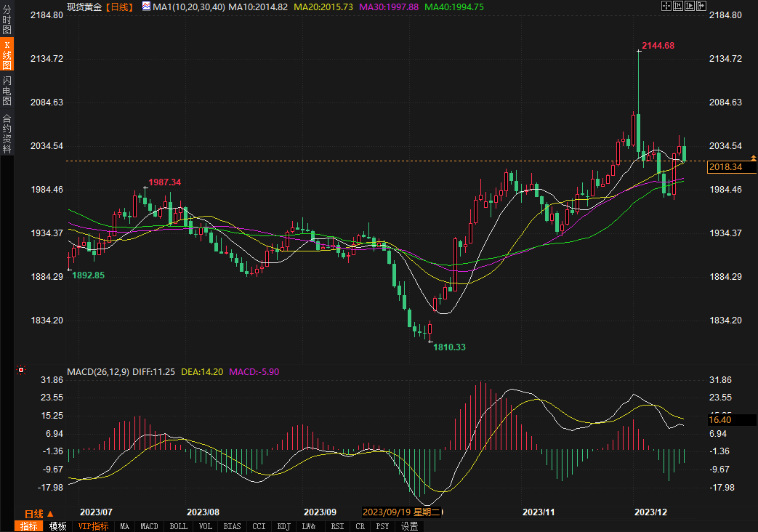Open the 日线 period dropdown at bottom left
This screenshot has height=532, width=758.
pyautogui.click(x=39, y=513)
